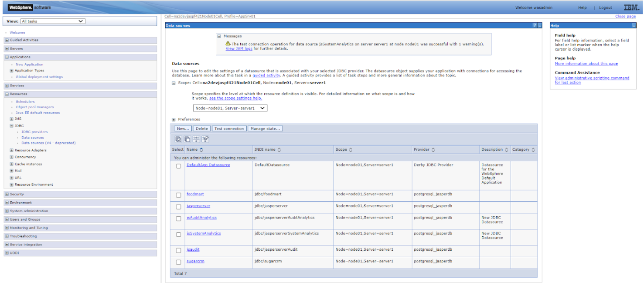Click the warning icon in Messages box
Image resolution: width=644 pixels, height=283 pixels.
228,44
